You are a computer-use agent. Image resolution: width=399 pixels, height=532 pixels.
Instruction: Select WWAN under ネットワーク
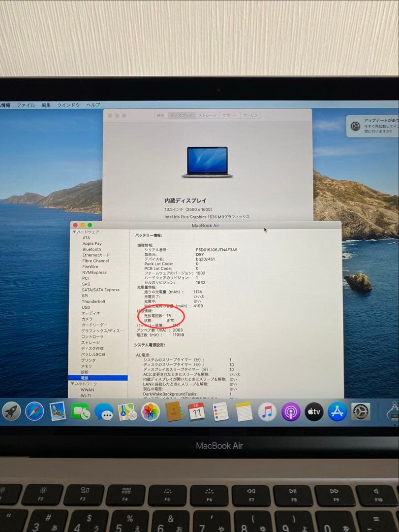click(x=88, y=390)
